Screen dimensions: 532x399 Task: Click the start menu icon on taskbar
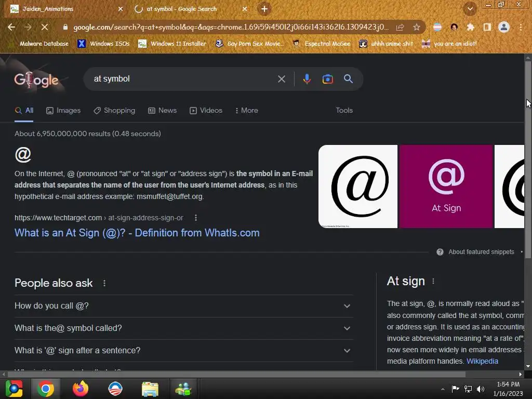pos(14,389)
